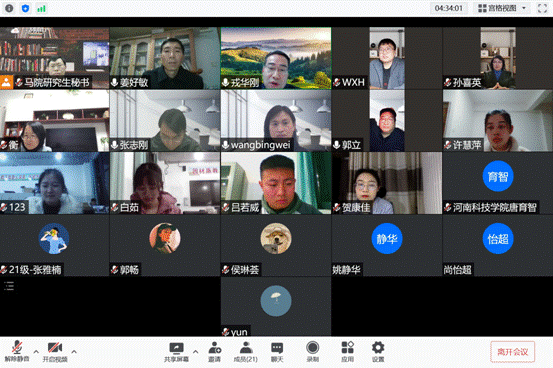Select wangbingwei video tile
Image resolution: width=553 pixels, height=368 pixels.
click(276, 121)
